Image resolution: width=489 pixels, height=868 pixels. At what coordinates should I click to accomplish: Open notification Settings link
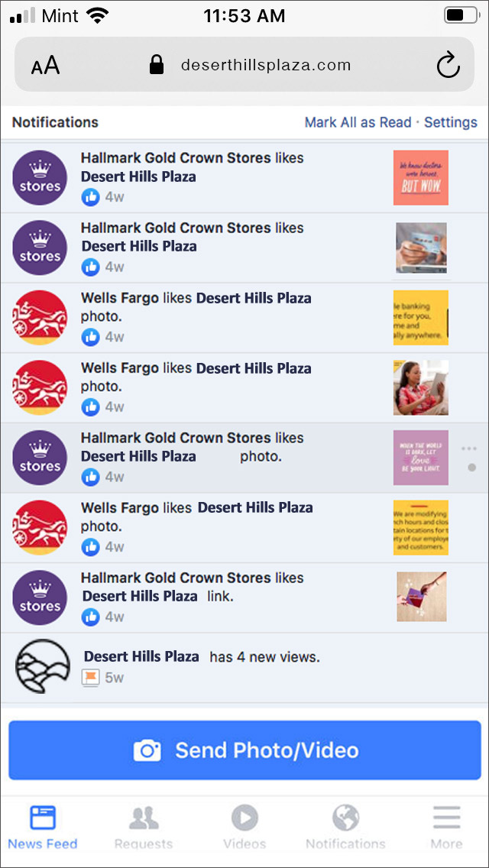point(450,122)
